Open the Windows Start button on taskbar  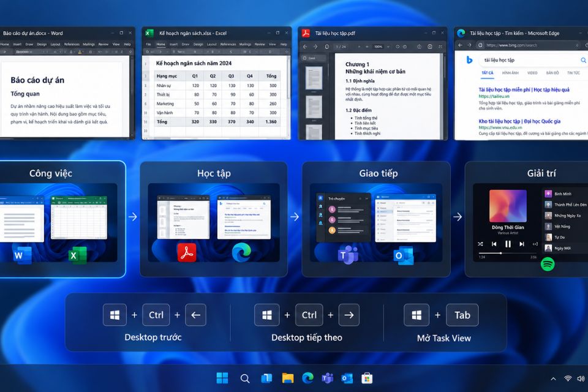click(x=222, y=378)
